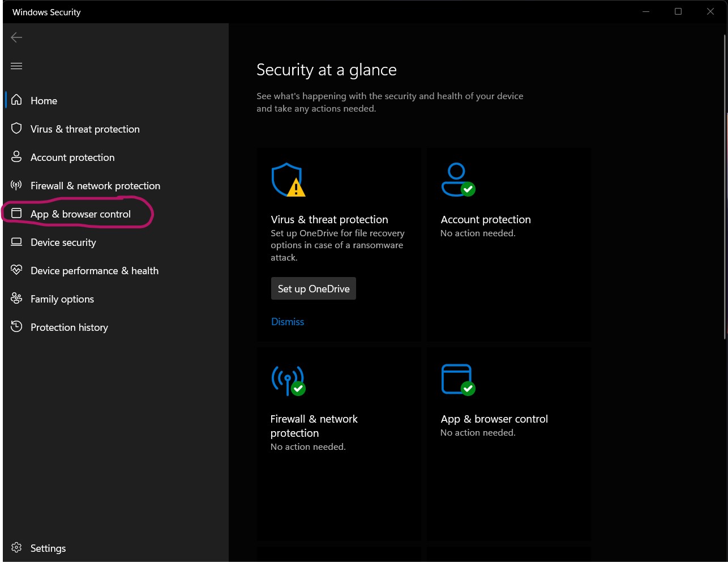Screen dimensions: 728x562
Task: Maximize the Windows Security window
Action: point(678,12)
